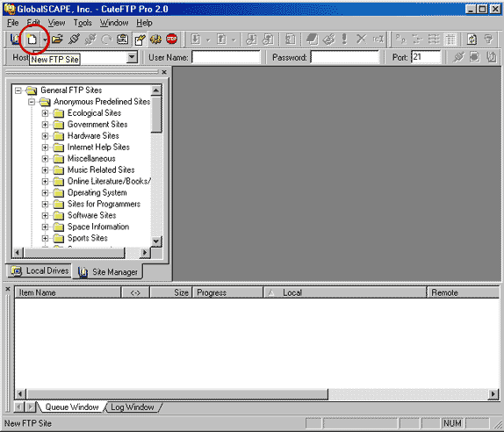Click the Quick Connect plug icon

click(x=458, y=57)
